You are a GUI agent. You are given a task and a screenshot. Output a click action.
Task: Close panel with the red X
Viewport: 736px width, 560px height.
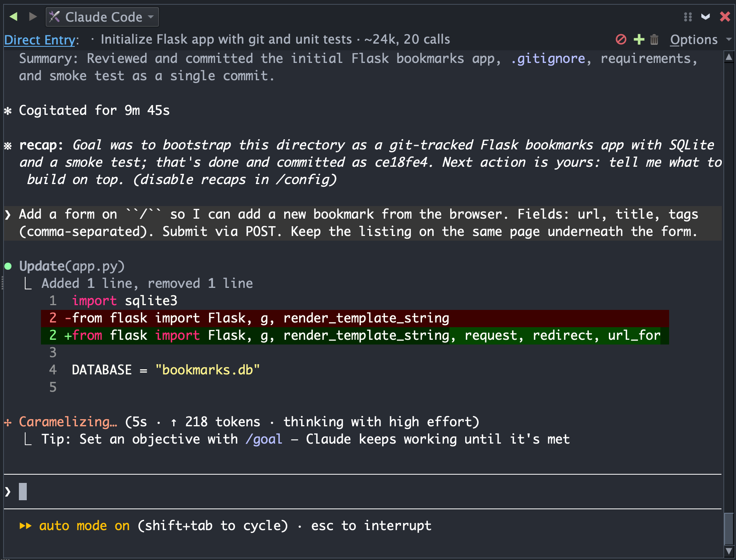pyautogui.click(x=725, y=17)
